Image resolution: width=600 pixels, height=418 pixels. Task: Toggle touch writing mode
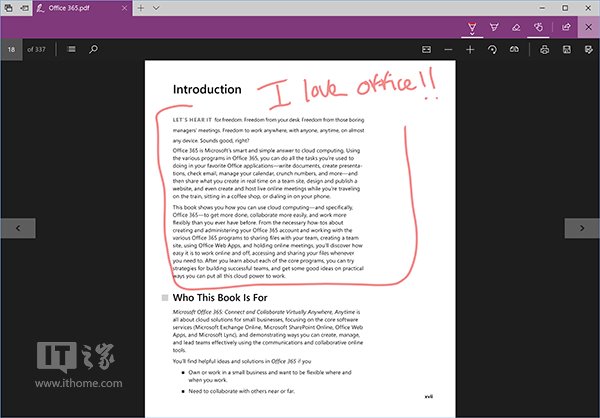[538, 27]
